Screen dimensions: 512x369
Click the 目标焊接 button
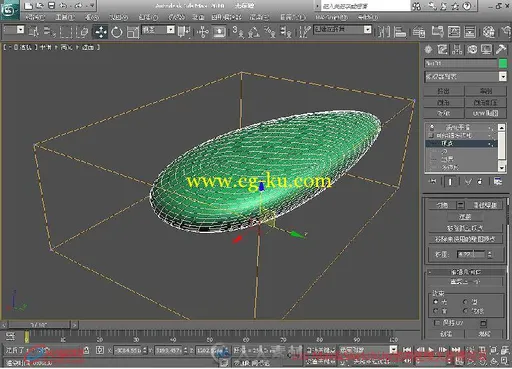tap(485, 205)
